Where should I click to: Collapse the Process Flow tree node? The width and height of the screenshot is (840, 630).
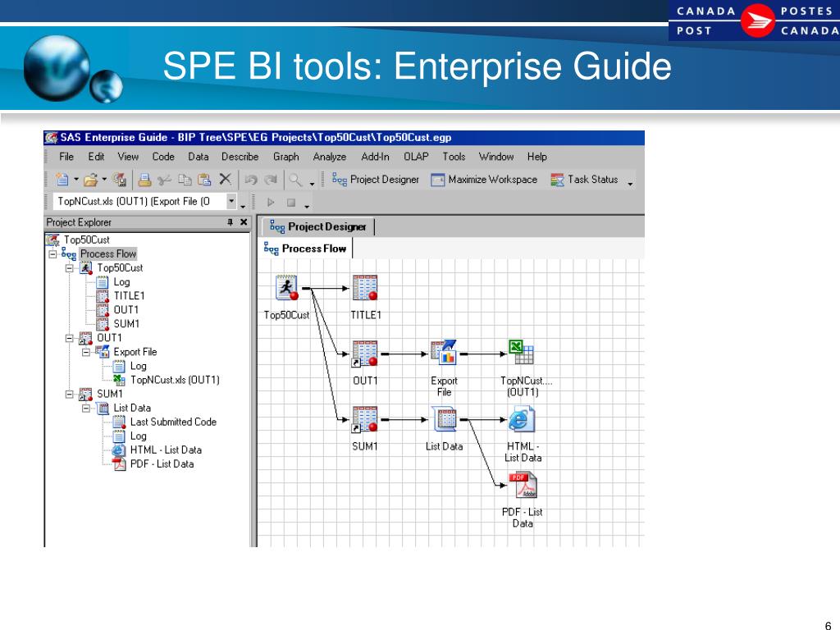coord(52,254)
